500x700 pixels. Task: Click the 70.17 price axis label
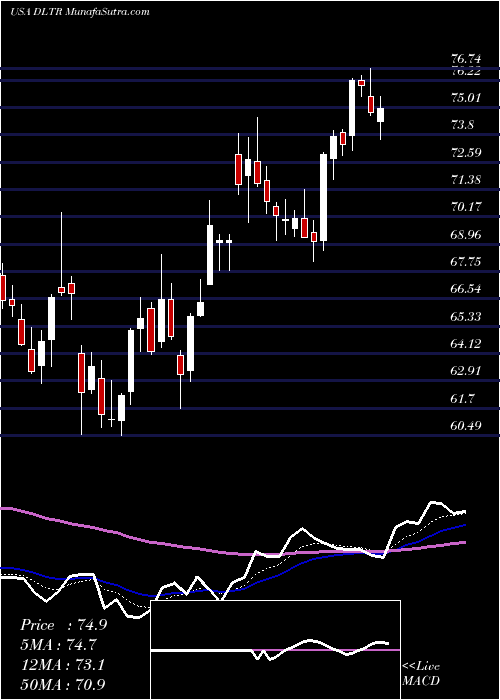click(467, 207)
